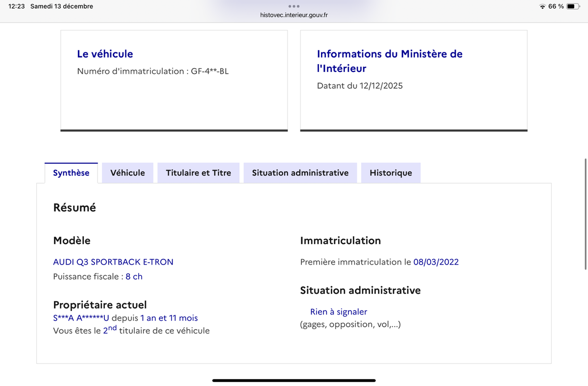Tap the three-dot multitasking icon at top

click(294, 6)
